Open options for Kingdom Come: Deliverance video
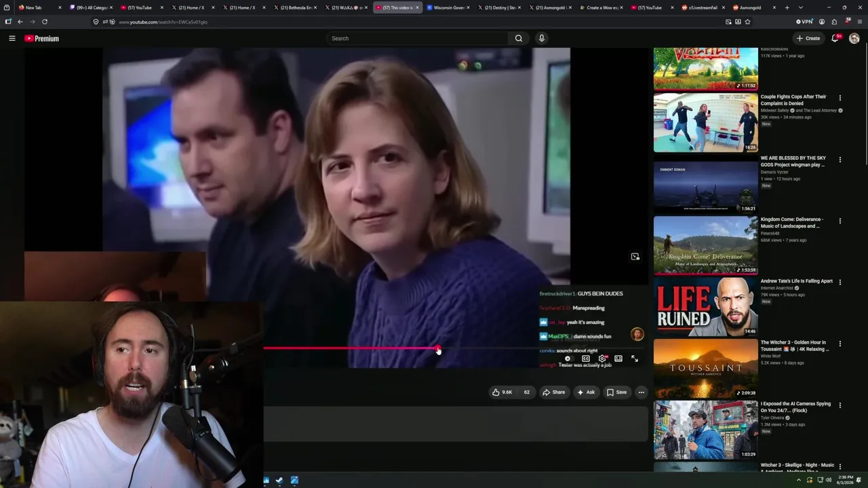Viewport: 868px width, 488px height. pyautogui.click(x=840, y=221)
